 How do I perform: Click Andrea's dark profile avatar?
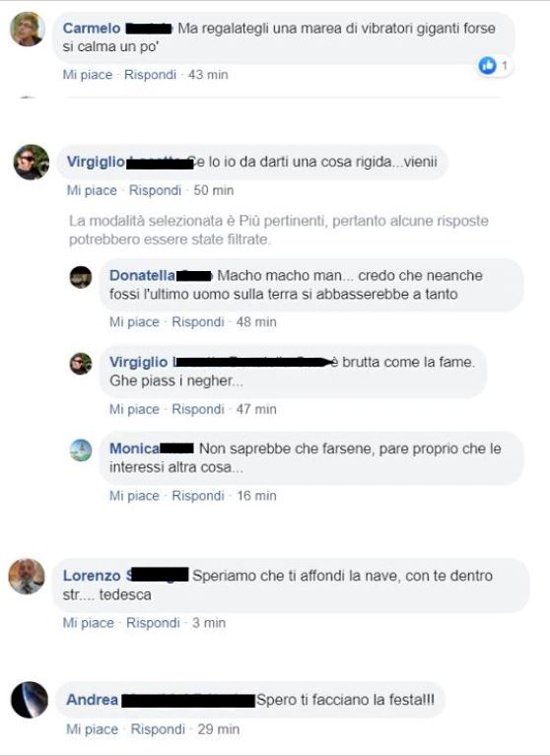(x=30, y=700)
